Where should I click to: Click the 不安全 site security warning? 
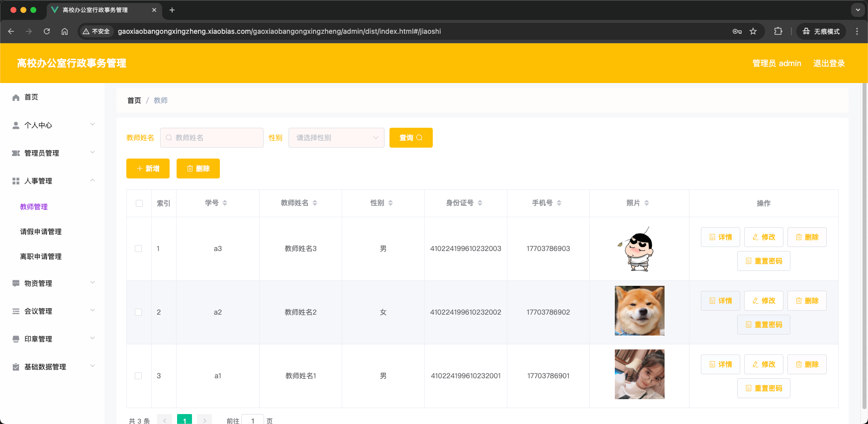(96, 31)
